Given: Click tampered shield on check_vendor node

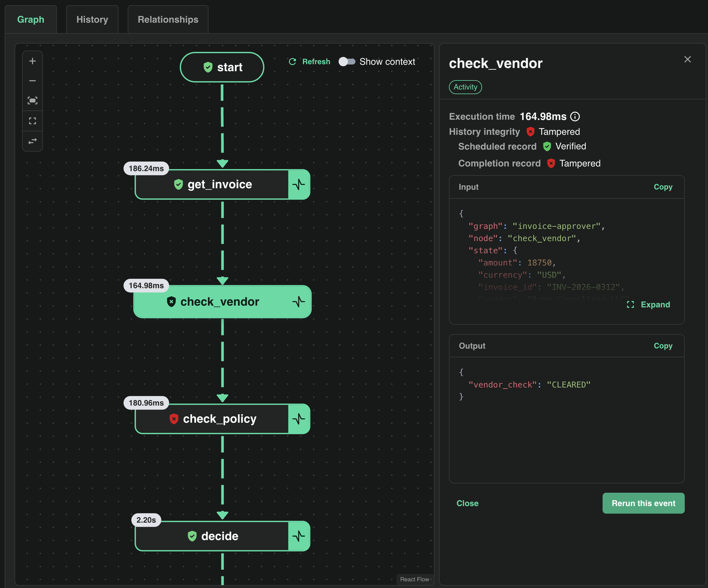Looking at the screenshot, I should coord(171,302).
